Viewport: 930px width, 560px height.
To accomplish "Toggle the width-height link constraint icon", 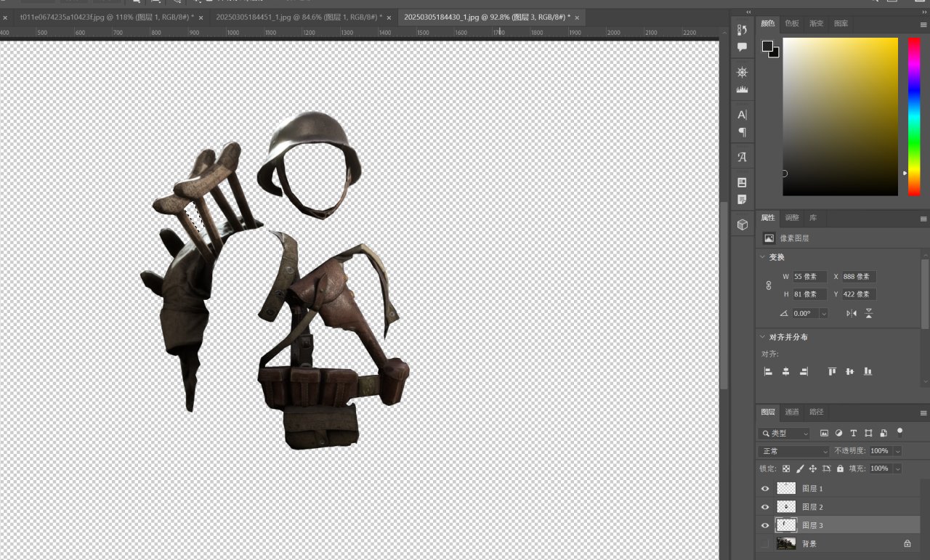I will (769, 285).
